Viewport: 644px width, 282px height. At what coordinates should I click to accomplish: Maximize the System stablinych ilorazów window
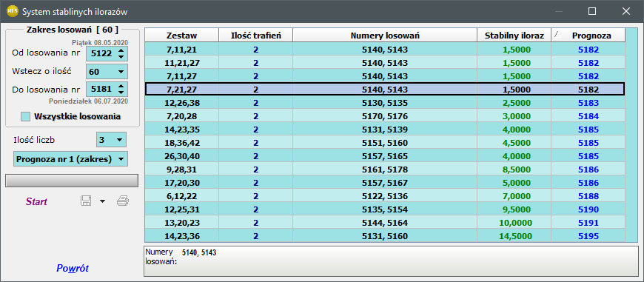pos(592,12)
